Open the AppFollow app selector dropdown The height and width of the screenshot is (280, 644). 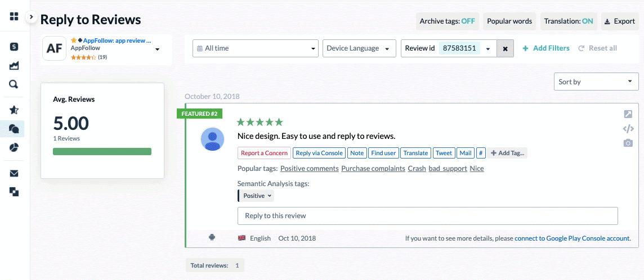[x=157, y=49]
